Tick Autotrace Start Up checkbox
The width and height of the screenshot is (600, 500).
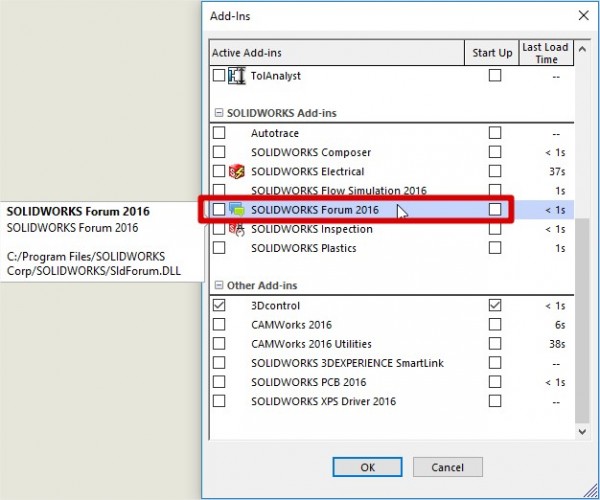tap(495, 133)
